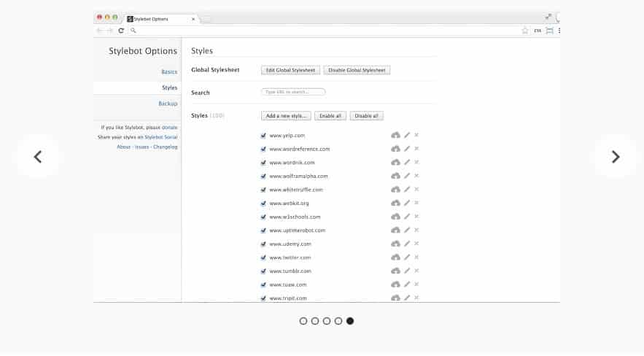Delete the www.wolframalpha.com style
This screenshot has width=644, height=356.
[416, 176]
